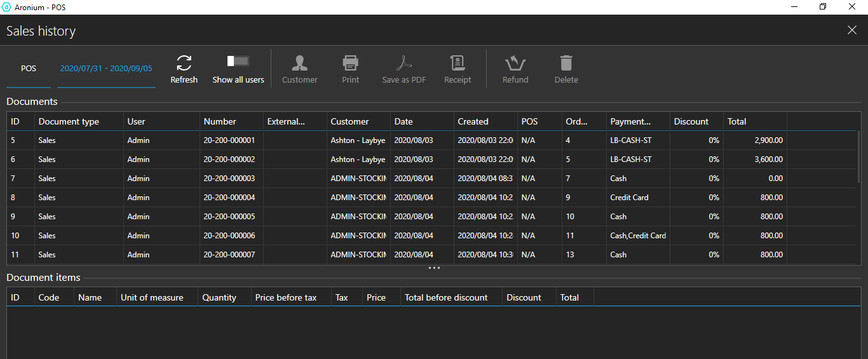Sort by Document type column header

click(x=69, y=121)
